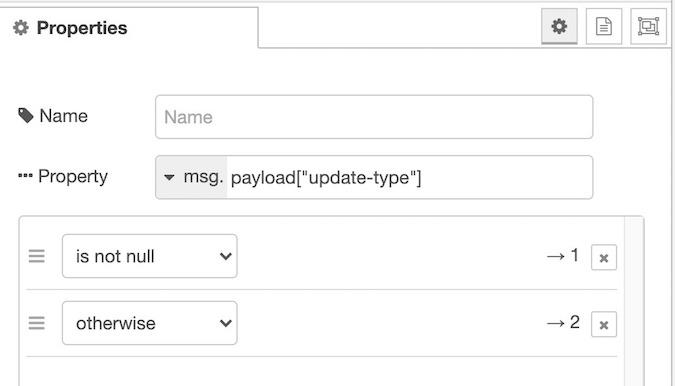Open node description document icon
The image size is (675, 386).
click(x=604, y=26)
